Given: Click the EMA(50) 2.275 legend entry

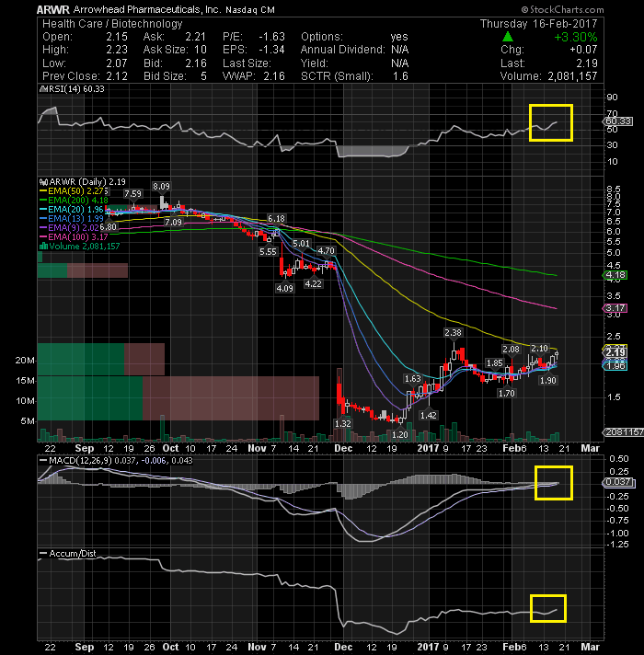Looking at the screenshot, I should 75,191.
